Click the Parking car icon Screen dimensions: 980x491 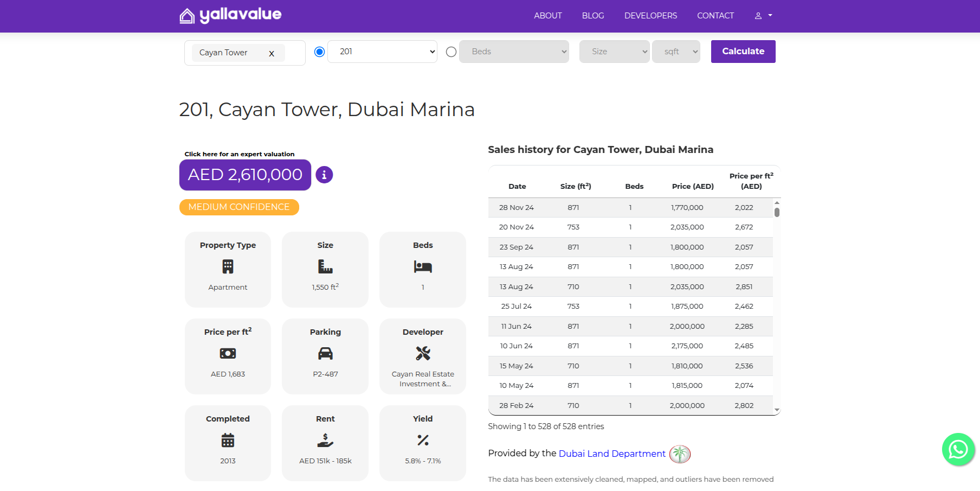click(325, 354)
